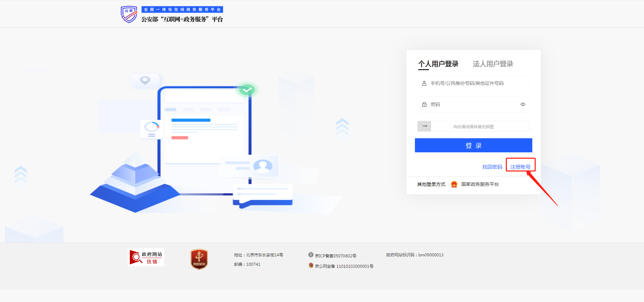Click the ICP record icon beside 京ICP备05070602号
Viewport: 644px width, 302px height.
pyautogui.click(x=311, y=255)
